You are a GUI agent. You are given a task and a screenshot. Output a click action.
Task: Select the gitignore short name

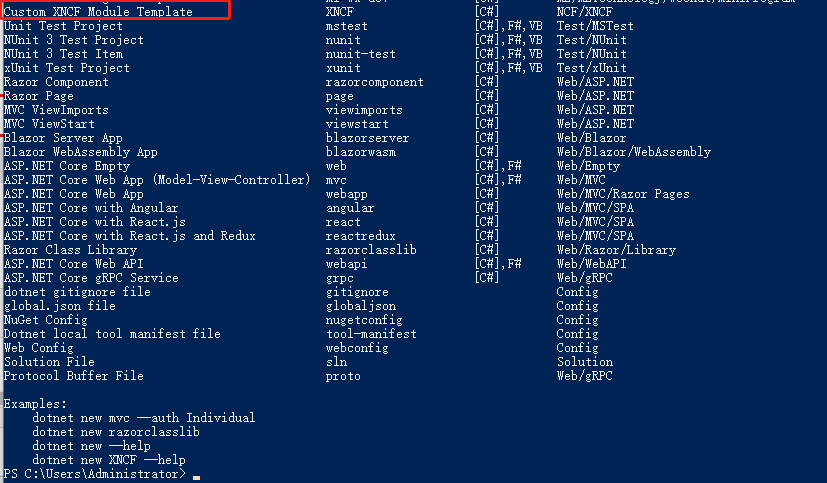click(x=357, y=292)
